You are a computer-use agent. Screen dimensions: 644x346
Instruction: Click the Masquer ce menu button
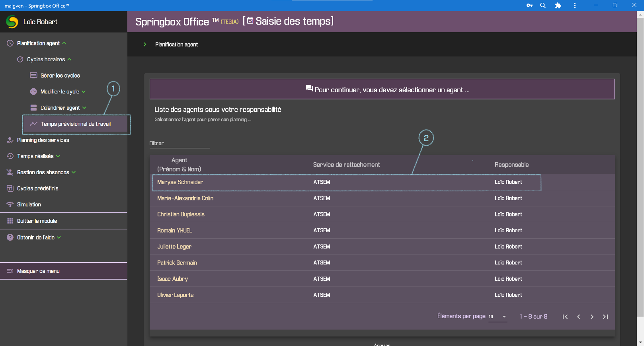coord(64,271)
